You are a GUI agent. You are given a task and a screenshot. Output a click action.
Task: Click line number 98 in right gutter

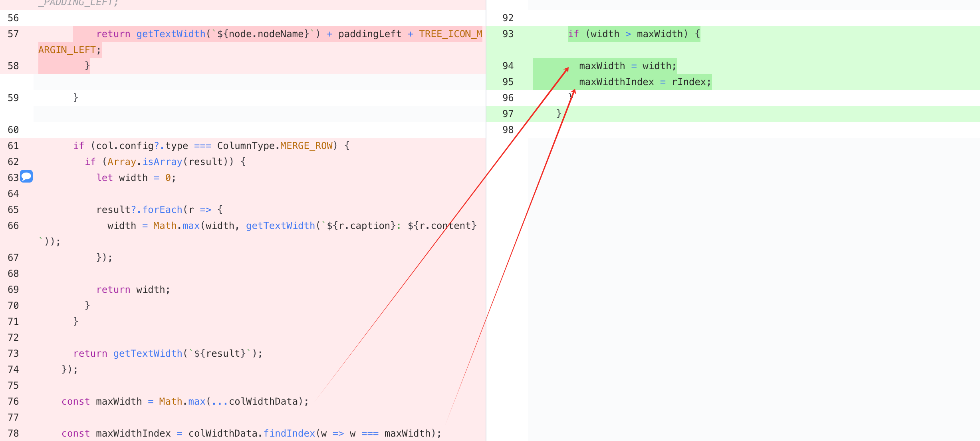point(508,130)
